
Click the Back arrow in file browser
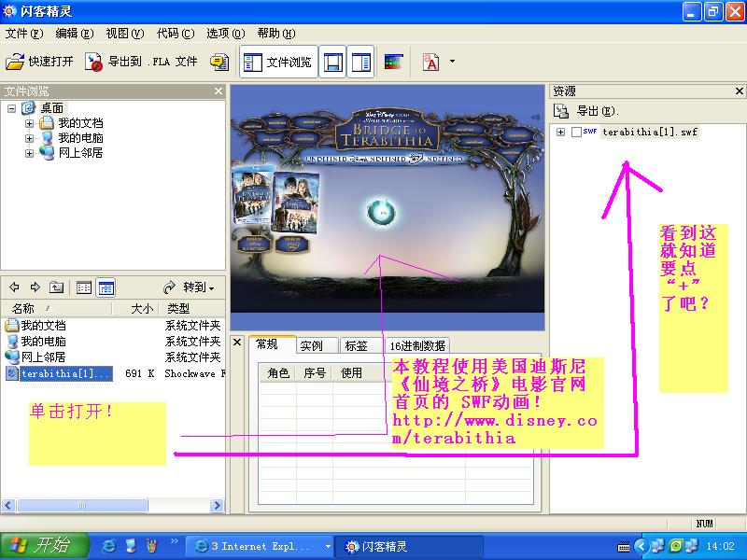[14, 287]
